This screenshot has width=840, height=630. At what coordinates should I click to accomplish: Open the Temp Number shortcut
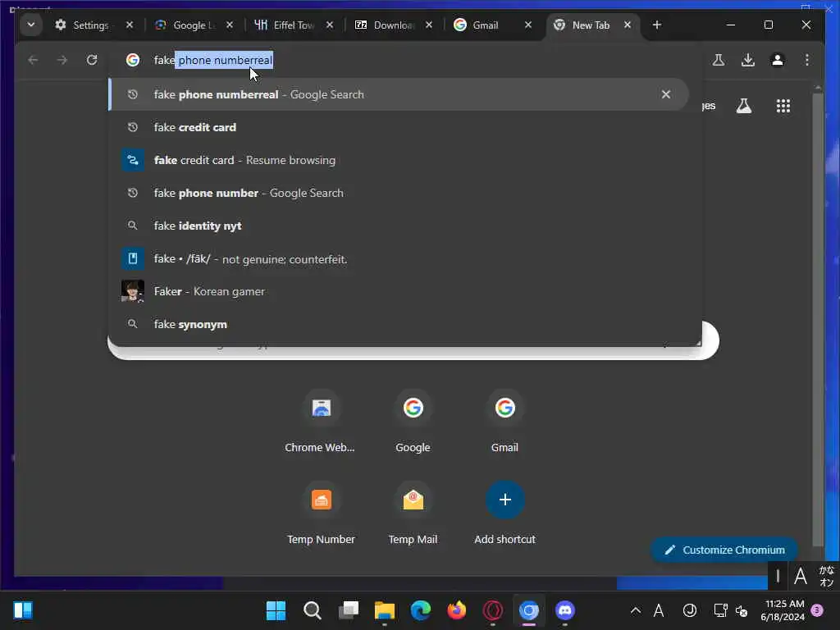tap(321, 514)
